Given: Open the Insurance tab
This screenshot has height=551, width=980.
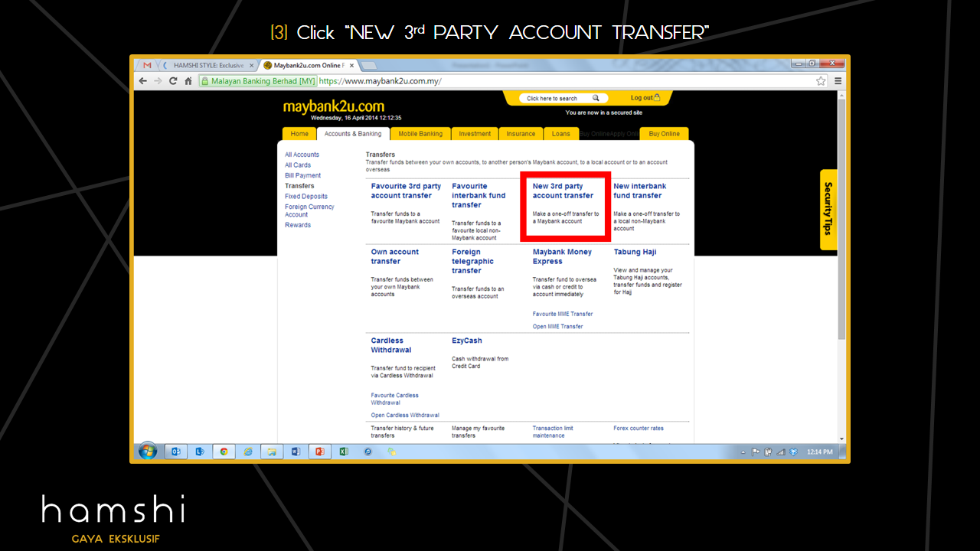Looking at the screenshot, I should 521,134.
